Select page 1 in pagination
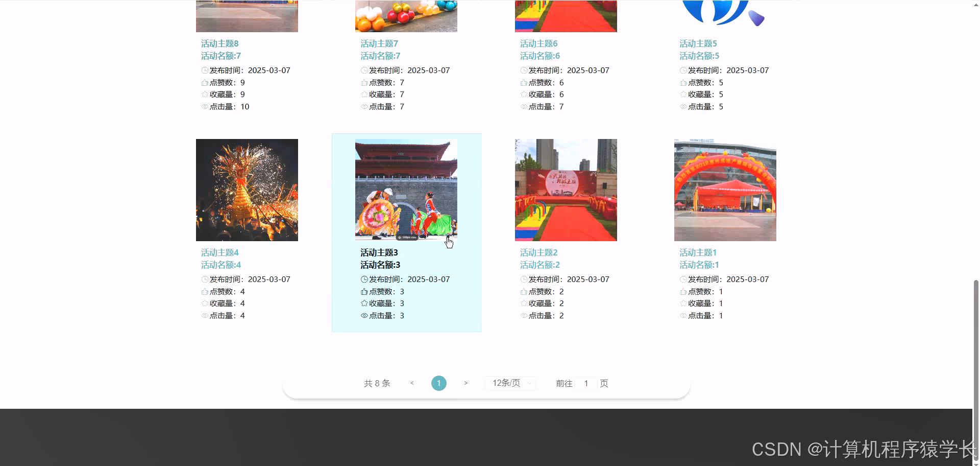The height and width of the screenshot is (466, 980). pos(439,383)
